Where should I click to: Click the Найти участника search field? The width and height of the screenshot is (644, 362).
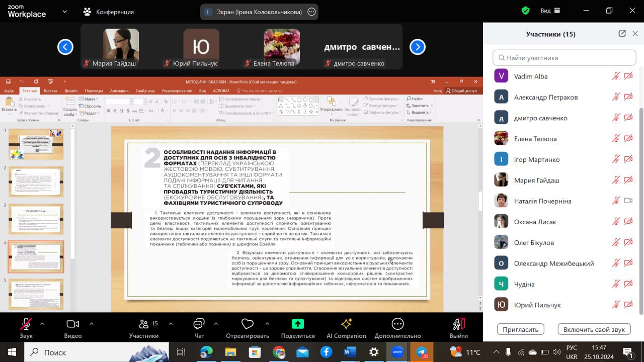coord(564,58)
